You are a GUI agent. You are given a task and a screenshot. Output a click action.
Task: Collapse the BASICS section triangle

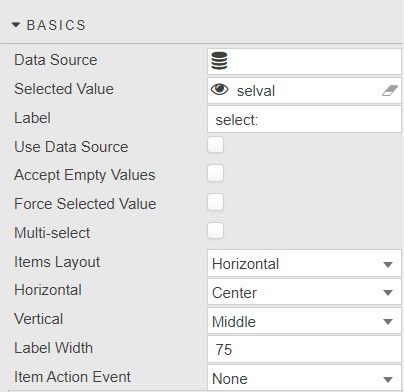click(16, 25)
